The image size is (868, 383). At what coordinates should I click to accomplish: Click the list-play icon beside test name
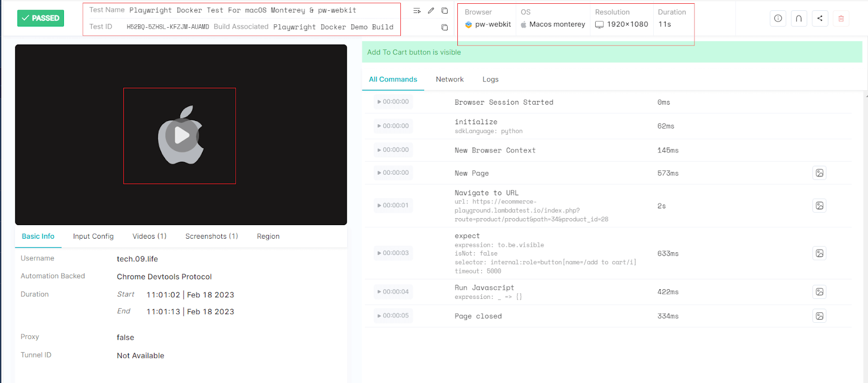click(x=417, y=11)
